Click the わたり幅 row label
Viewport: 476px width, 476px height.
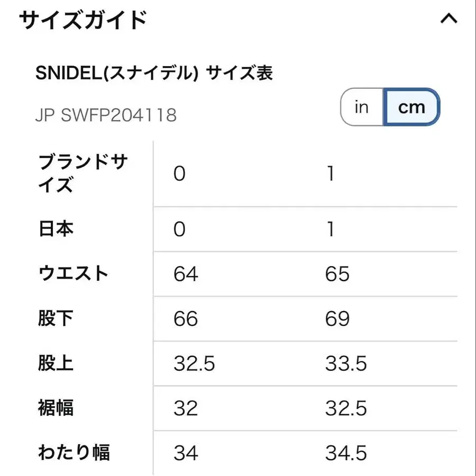(74, 453)
